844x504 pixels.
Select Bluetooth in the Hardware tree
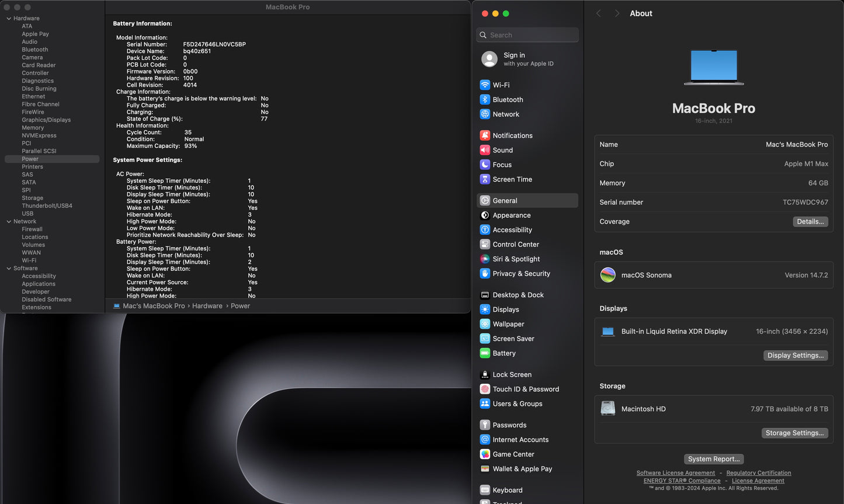(x=35, y=50)
